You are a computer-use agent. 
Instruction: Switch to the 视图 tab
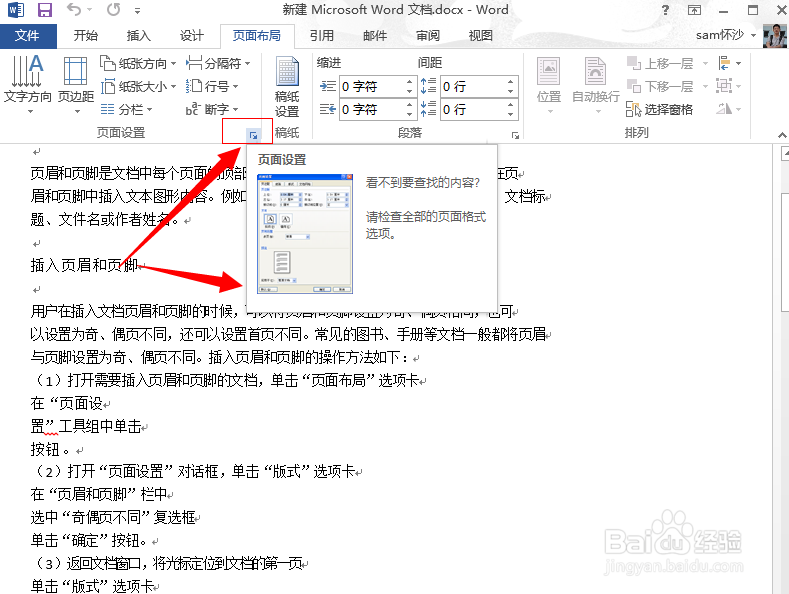[481, 36]
